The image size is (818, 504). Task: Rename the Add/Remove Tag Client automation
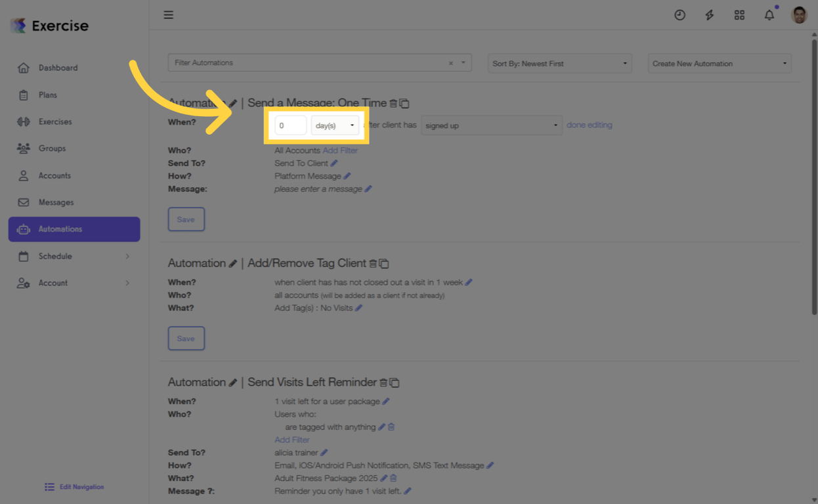point(232,263)
